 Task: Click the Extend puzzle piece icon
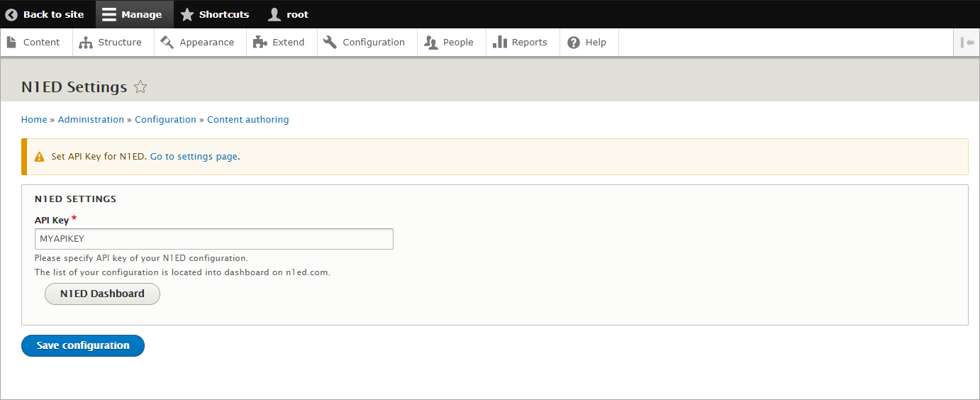coord(260,43)
